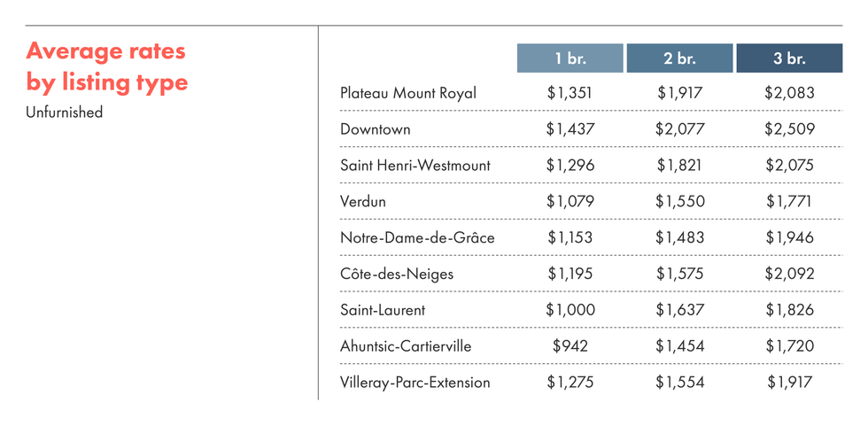Screen dimensions: 868x426
Task: Click Saint-Laurent's $1,000 1 br. rate
Action: click(570, 311)
